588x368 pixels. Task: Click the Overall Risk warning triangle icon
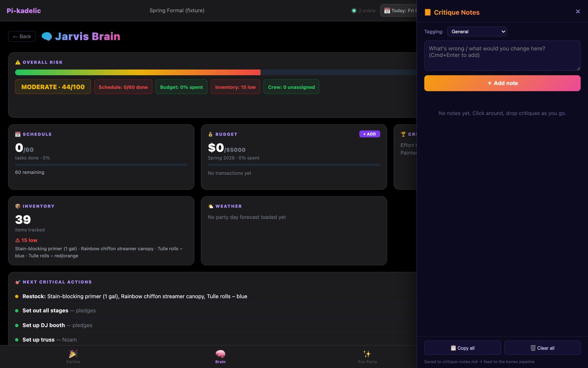click(18, 62)
